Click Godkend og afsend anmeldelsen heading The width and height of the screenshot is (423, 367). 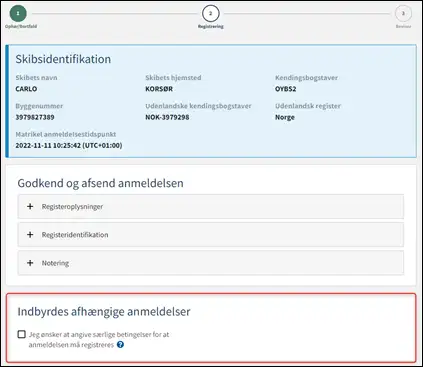tap(100, 183)
